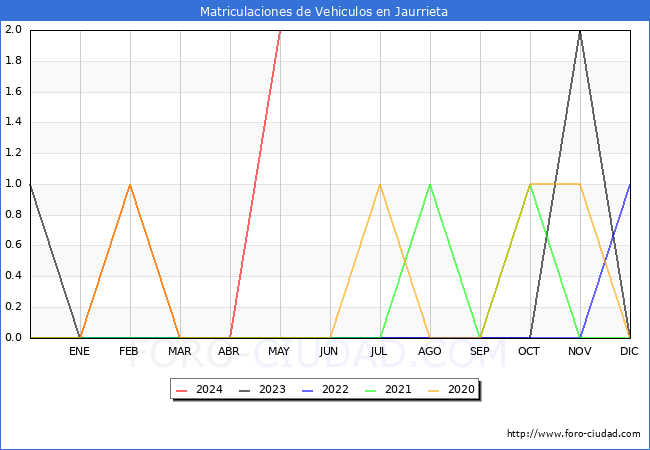The width and height of the screenshot is (650, 450).
Task: Click the AGO month axis label
Action: (x=429, y=351)
